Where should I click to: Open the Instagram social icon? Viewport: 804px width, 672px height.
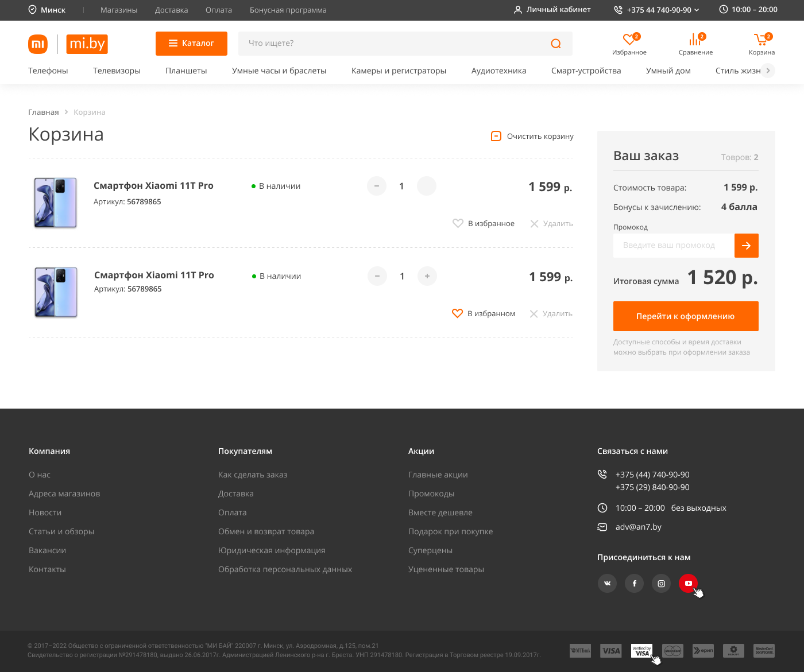[661, 583]
